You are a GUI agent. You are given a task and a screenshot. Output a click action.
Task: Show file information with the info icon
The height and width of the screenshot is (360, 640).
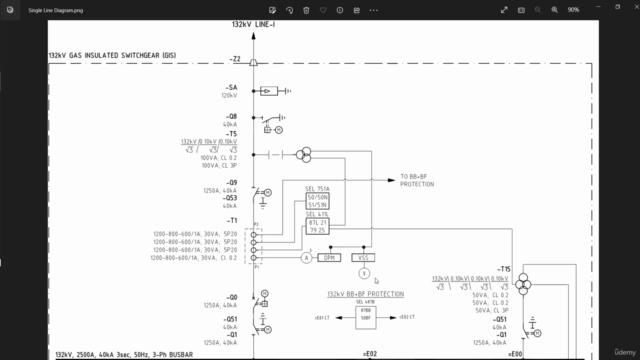[x=340, y=10]
